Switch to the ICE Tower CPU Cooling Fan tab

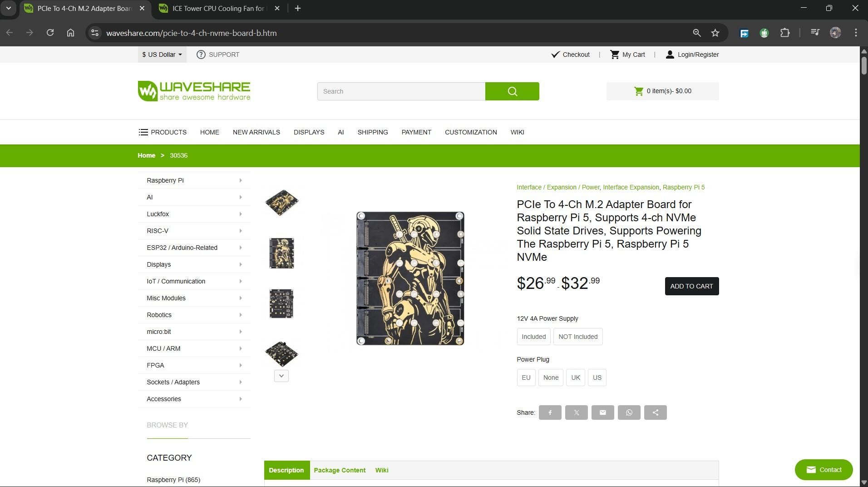tap(218, 8)
